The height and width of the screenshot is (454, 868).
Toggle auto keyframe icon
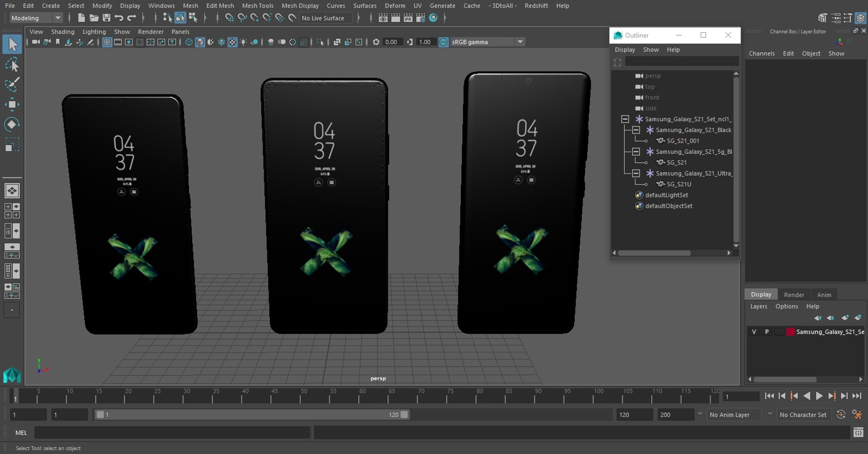[x=841, y=414]
